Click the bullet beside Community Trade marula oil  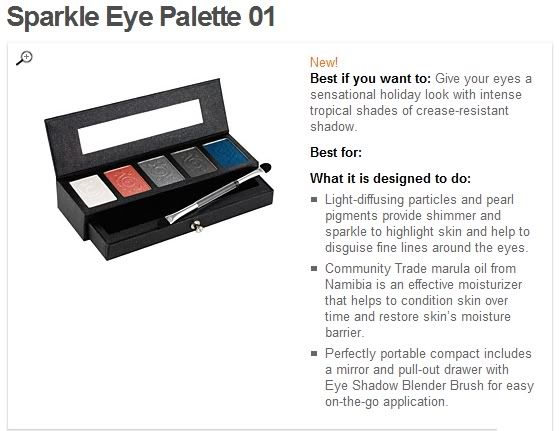(x=314, y=268)
